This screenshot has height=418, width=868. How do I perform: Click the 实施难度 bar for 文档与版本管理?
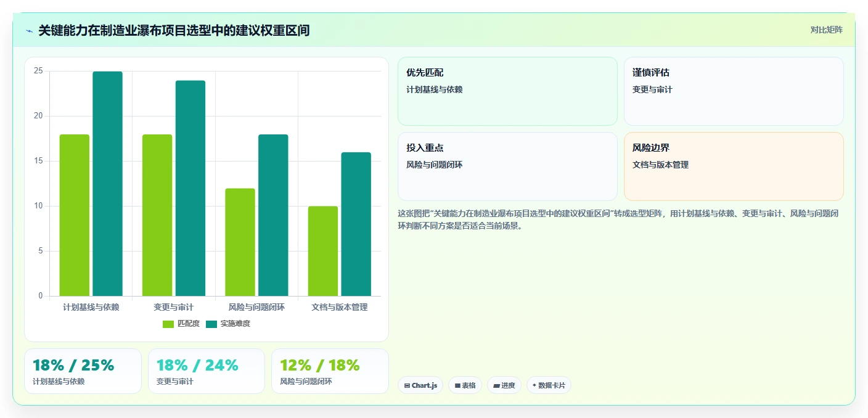(356, 224)
